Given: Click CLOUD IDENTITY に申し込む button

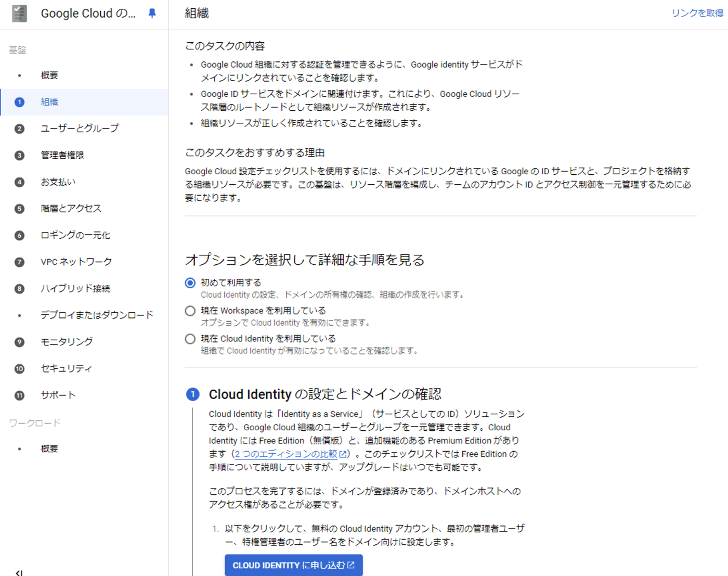Looking at the screenshot, I should click(x=294, y=565).
